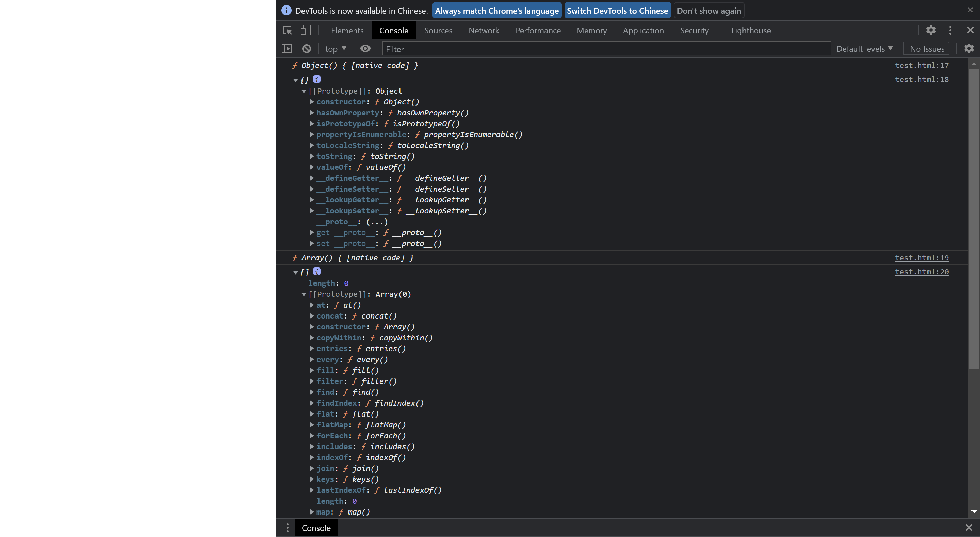Expand the findIndex property
Image resolution: width=980 pixels, height=537 pixels.
312,403
